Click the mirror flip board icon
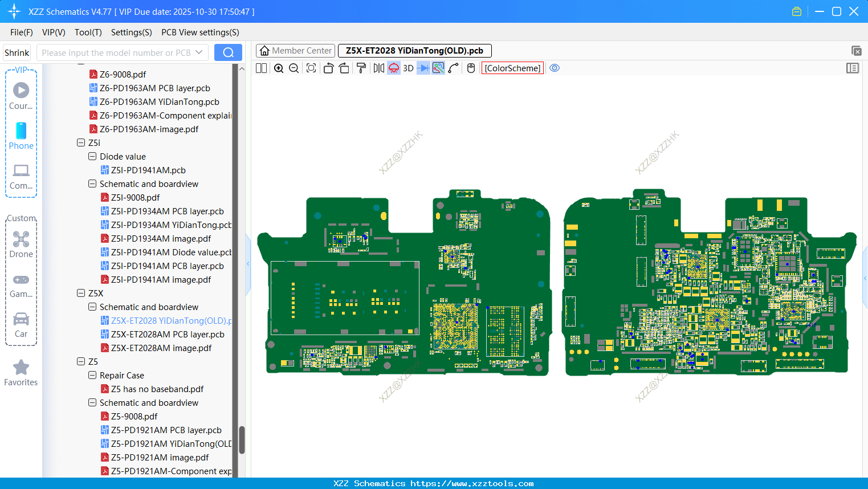 378,68
